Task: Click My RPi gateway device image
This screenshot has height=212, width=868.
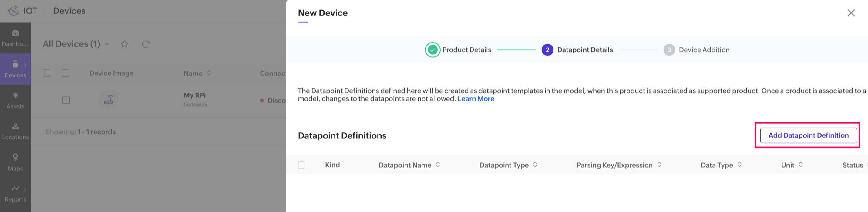Action: [x=109, y=100]
